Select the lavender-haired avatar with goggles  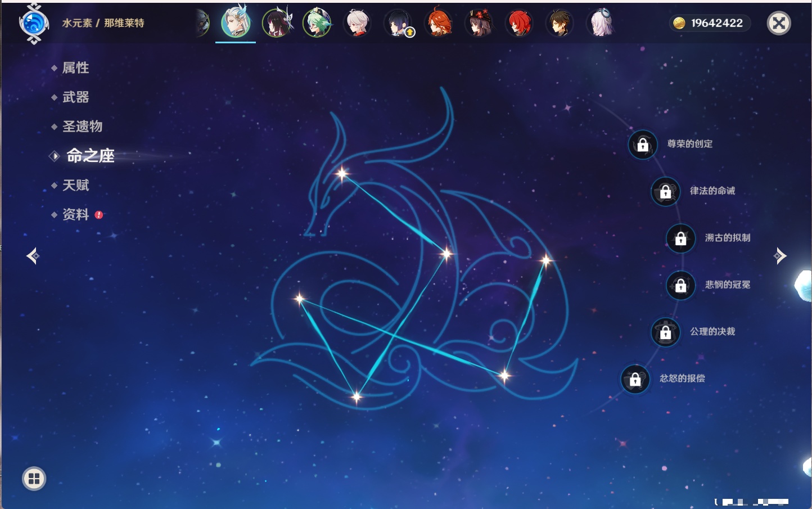600,24
